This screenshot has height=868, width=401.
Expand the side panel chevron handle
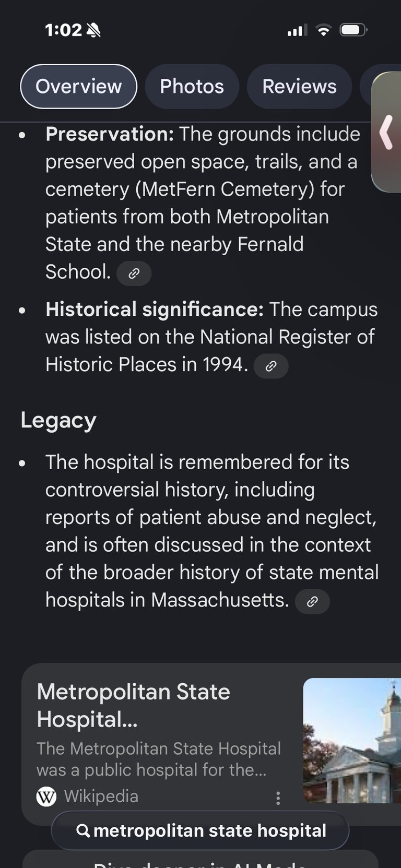click(386, 132)
